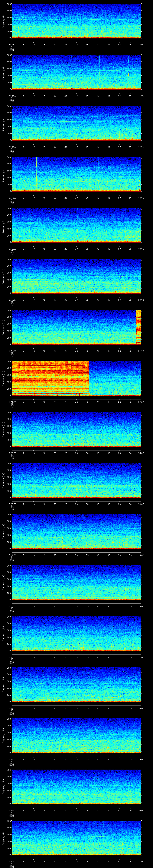Click the "6:24:00" start time label
This screenshot has height=868, width=153.
tap(12, 555)
